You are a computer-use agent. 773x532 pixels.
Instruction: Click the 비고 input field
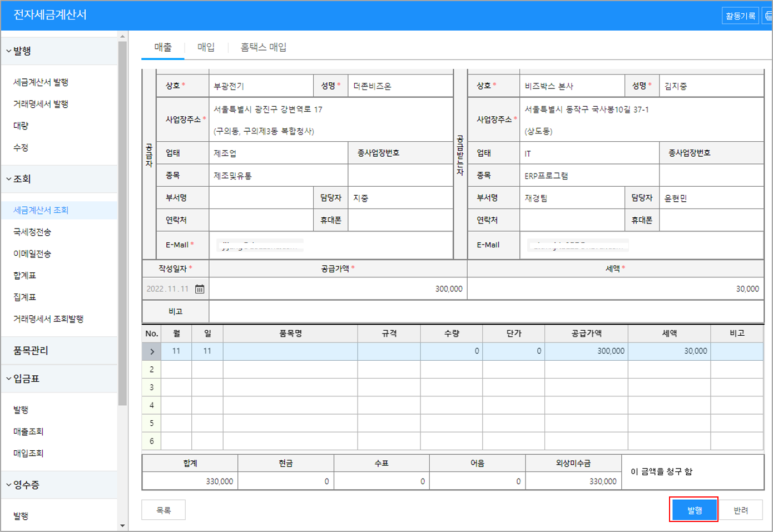485,311
